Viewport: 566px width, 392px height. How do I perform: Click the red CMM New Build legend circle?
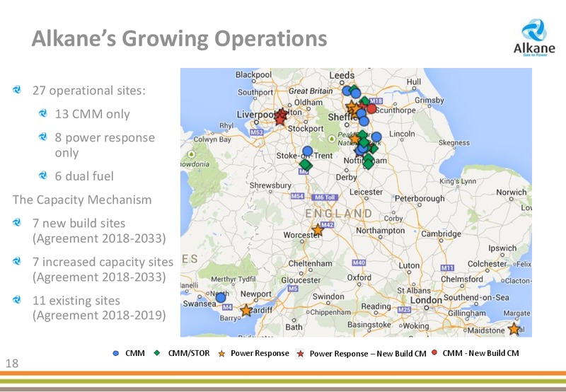tap(434, 352)
